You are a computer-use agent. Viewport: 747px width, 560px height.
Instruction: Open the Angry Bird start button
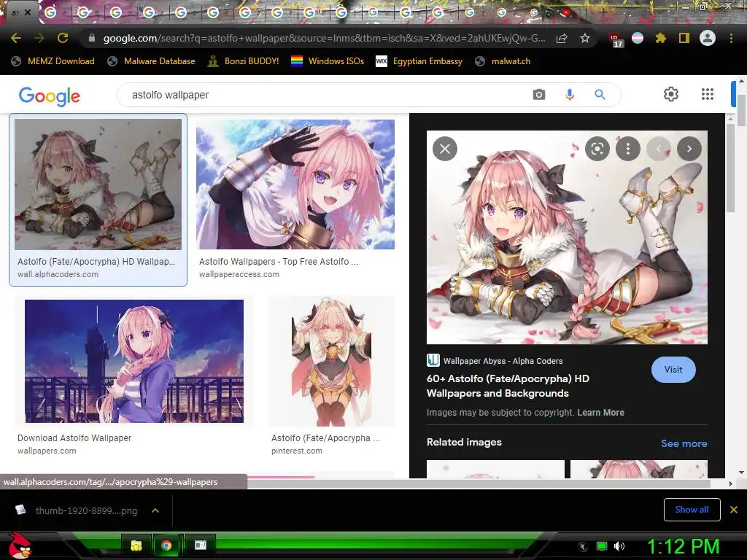coord(20,545)
